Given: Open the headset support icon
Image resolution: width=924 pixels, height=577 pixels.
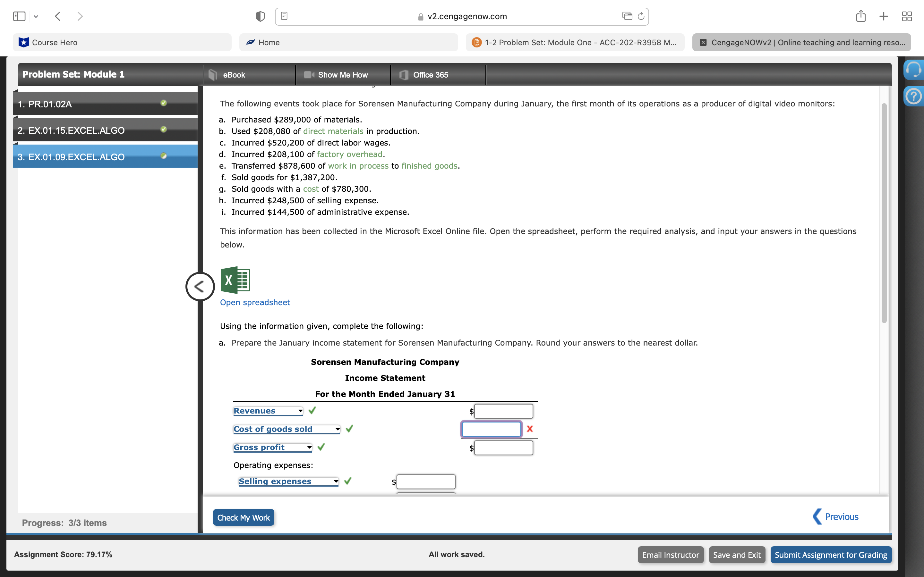Looking at the screenshot, I should pyautogui.click(x=913, y=70).
